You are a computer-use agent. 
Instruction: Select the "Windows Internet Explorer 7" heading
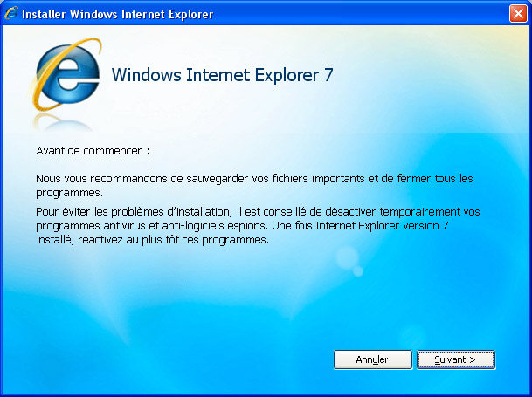[222, 75]
